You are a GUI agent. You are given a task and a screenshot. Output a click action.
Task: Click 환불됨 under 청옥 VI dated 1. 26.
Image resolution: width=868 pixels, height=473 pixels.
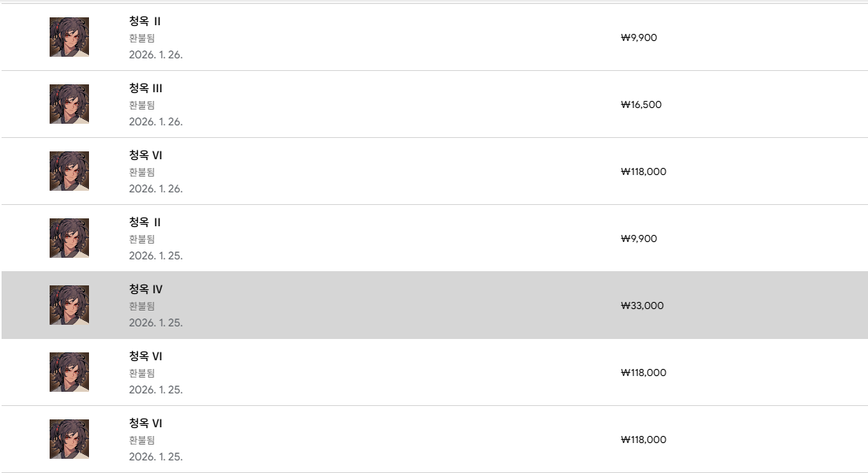(x=142, y=172)
